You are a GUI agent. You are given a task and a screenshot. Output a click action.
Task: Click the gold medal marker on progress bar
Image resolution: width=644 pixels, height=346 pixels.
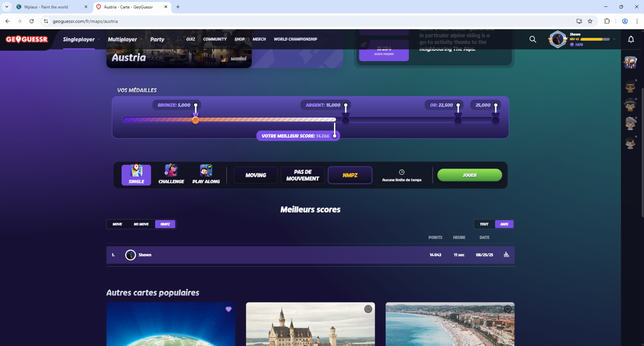pyautogui.click(x=458, y=120)
